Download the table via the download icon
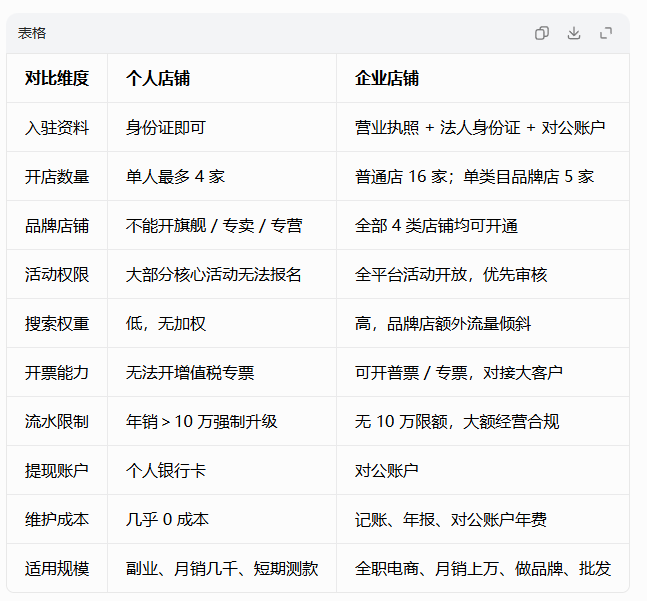 coord(574,33)
